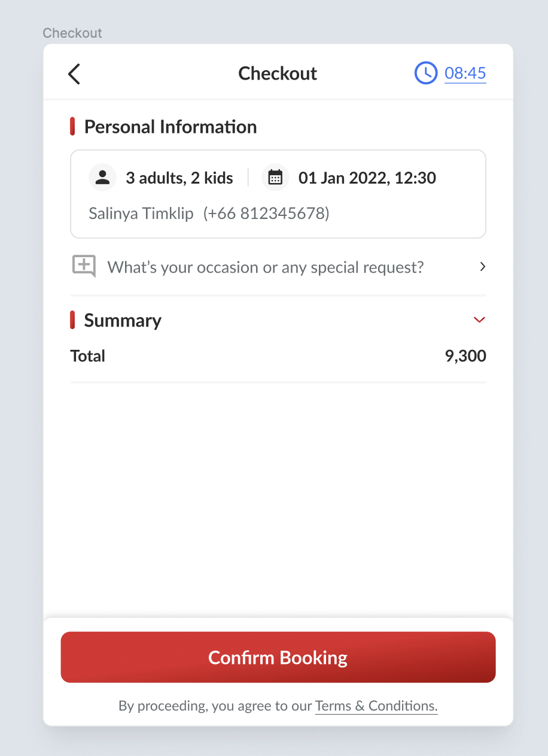Click the Summary section heading

pos(123,321)
